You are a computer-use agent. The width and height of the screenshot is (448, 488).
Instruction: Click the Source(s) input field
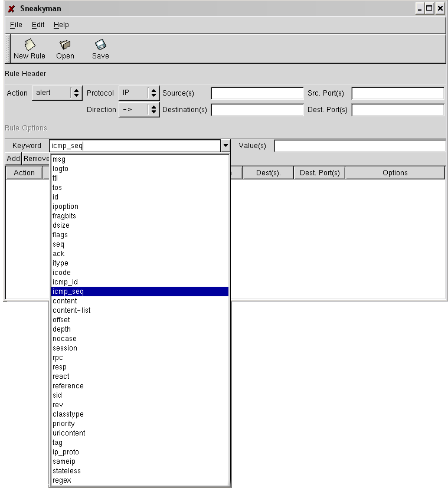257,93
